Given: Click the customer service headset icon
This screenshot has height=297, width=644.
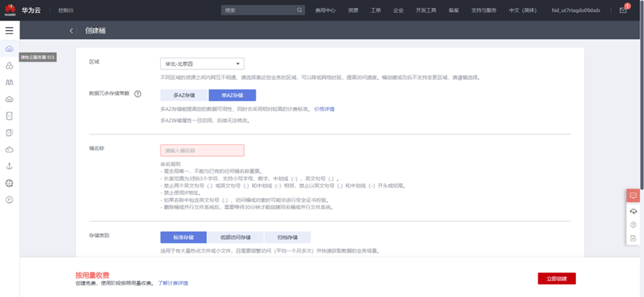Looking at the screenshot, I should [x=633, y=211].
